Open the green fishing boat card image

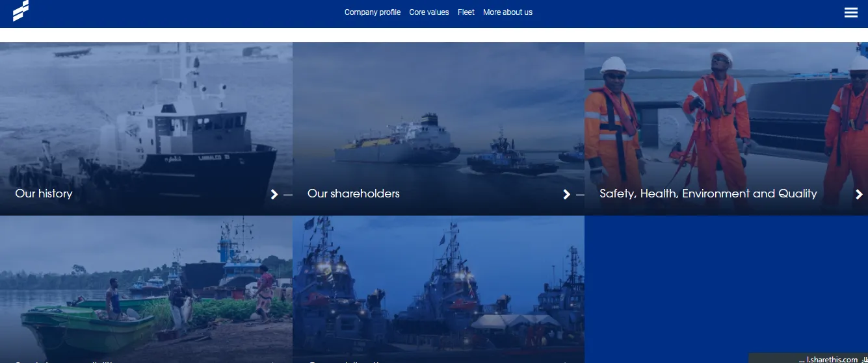coord(146,290)
